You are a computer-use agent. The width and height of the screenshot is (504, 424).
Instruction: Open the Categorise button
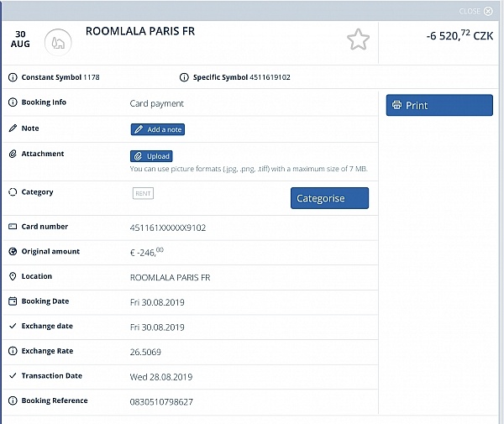pyautogui.click(x=329, y=198)
